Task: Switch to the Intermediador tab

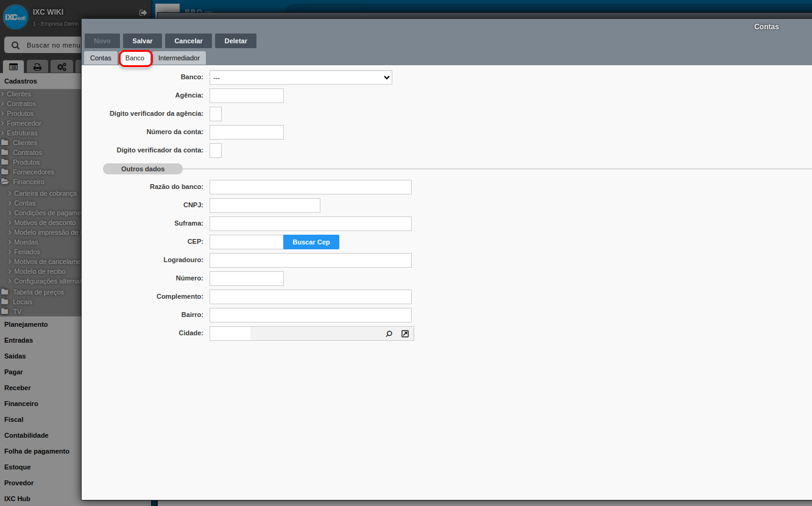Action: pos(179,58)
